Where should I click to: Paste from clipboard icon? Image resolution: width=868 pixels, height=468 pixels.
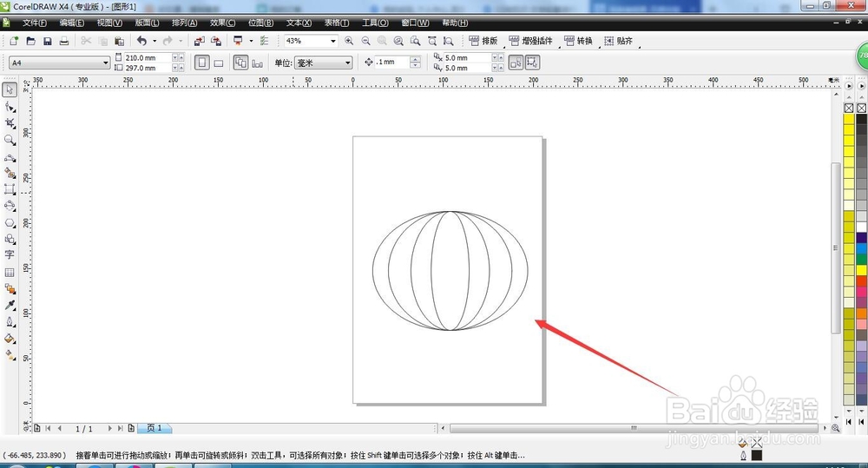[x=119, y=41]
